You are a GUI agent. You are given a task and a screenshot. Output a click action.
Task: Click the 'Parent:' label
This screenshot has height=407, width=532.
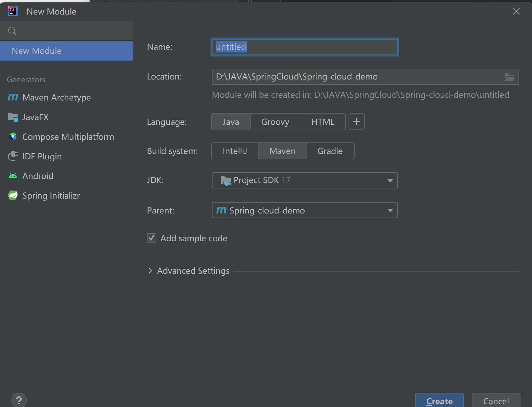[160, 210]
